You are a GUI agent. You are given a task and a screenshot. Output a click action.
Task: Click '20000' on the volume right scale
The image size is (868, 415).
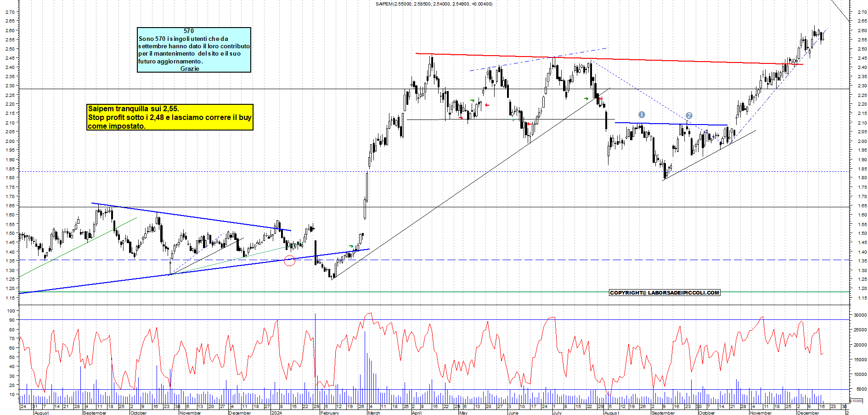click(860, 345)
